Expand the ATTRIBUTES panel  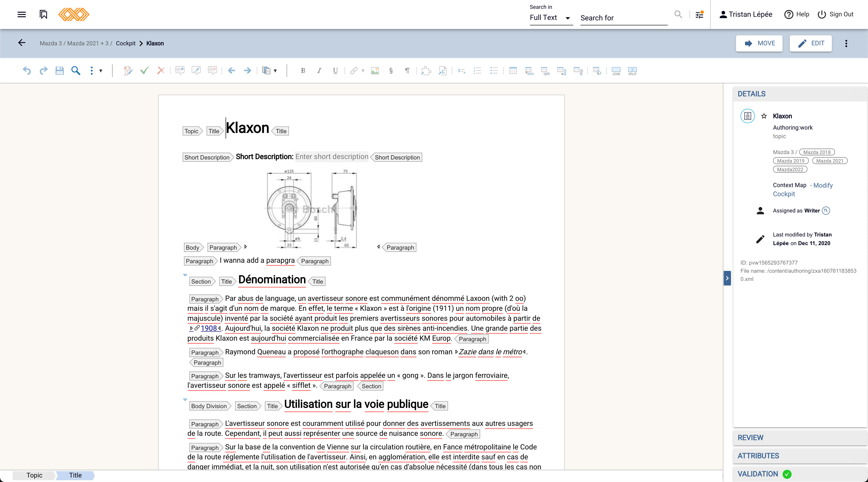[800, 456]
